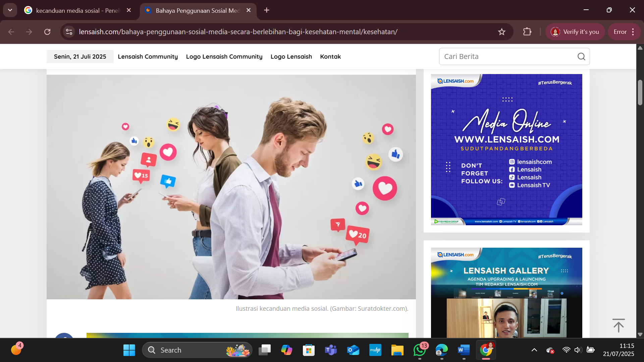Click the scrollbar down arrow
This screenshot has width=644, height=362.
(x=640, y=334)
